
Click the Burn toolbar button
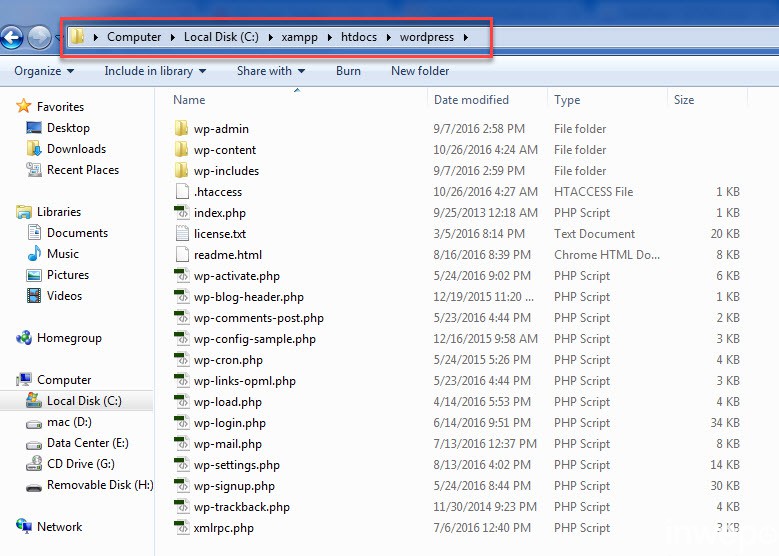[x=348, y=71]
